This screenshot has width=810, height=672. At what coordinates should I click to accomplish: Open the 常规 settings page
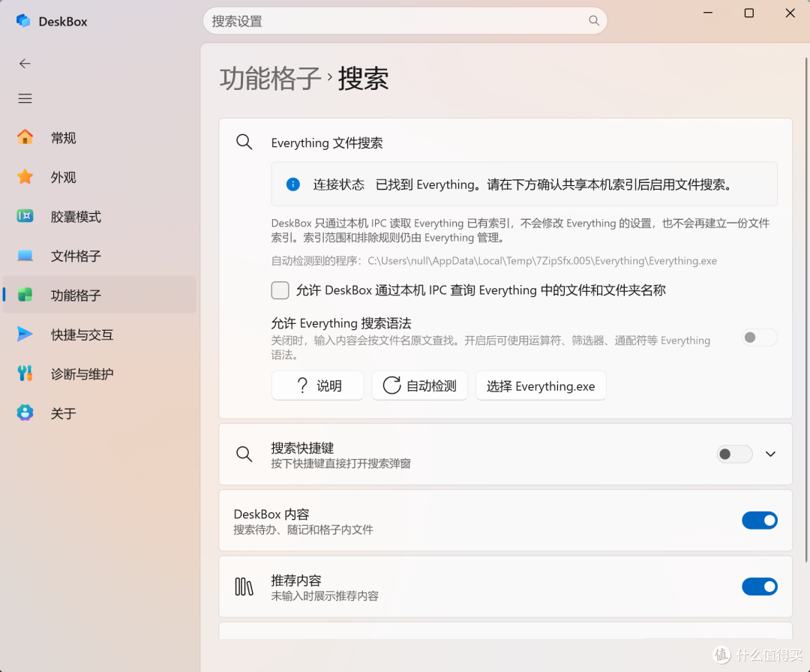[99, 137]
